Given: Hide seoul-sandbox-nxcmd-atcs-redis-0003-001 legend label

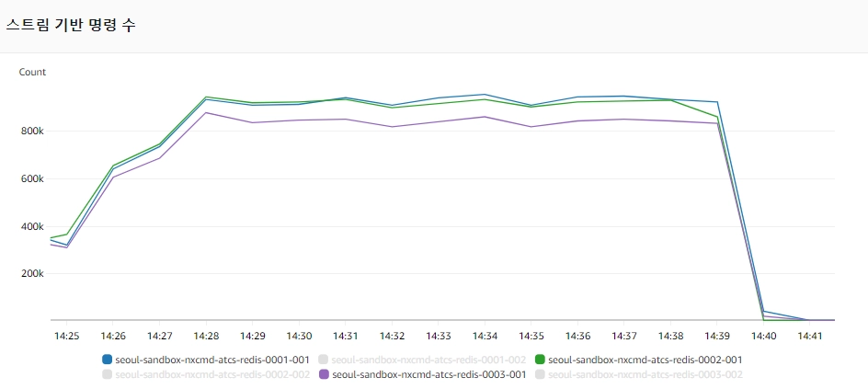Looking at the screenshot, I should [429, 374].
